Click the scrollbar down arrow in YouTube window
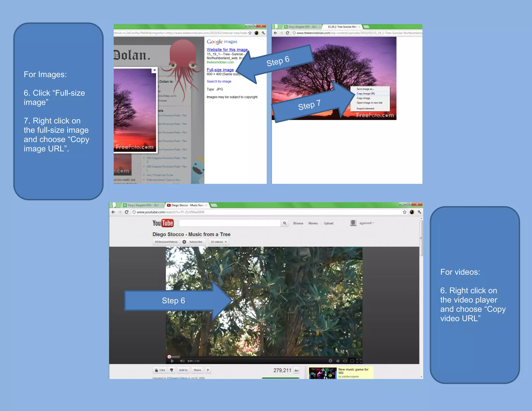 point(421,377)
